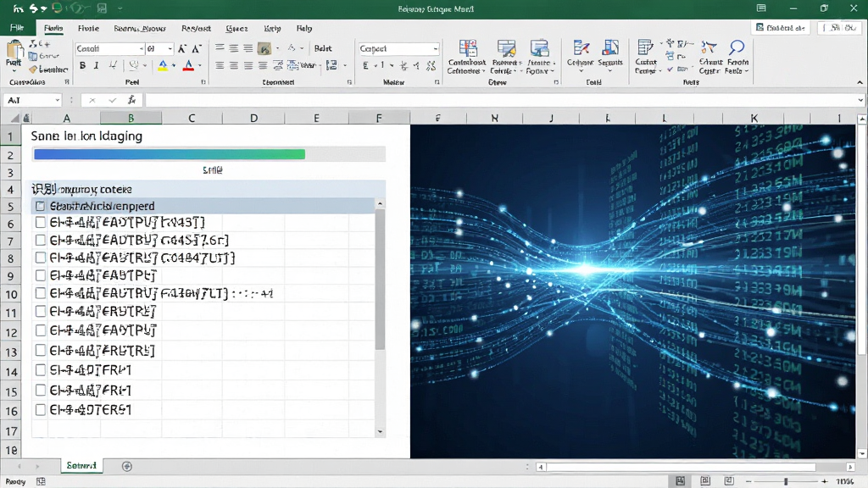Expand the formula bar with its chevron
Image resolution: width=868 pixels, height=488 pixels.
[860, 100]
